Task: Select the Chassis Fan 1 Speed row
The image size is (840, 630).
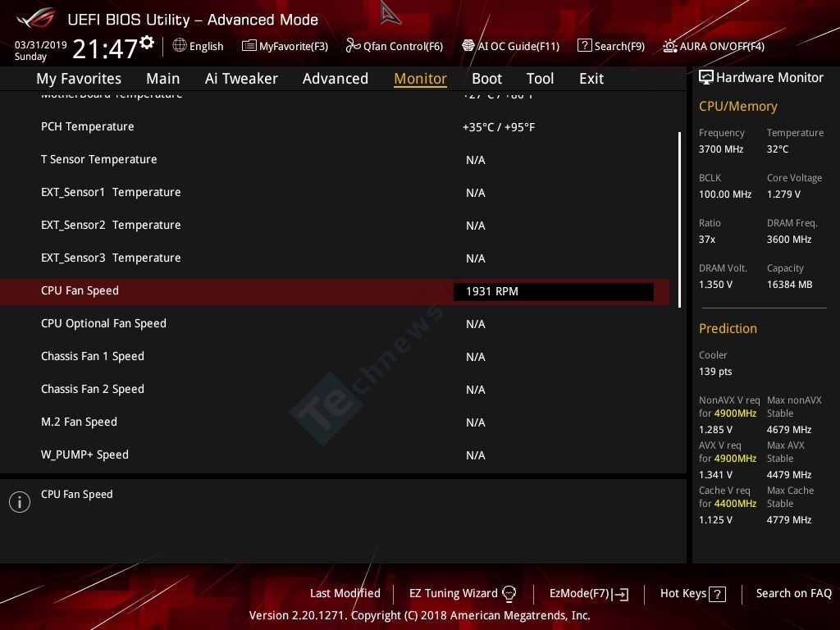Action: (x=335, y=356)
